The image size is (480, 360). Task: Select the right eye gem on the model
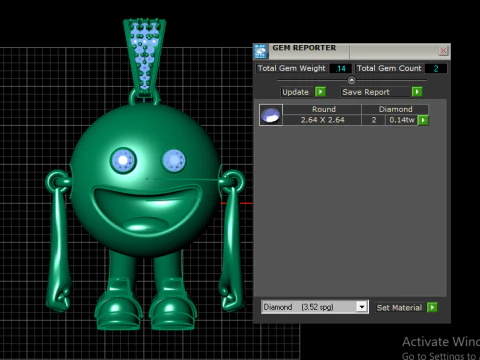(174, 161)
